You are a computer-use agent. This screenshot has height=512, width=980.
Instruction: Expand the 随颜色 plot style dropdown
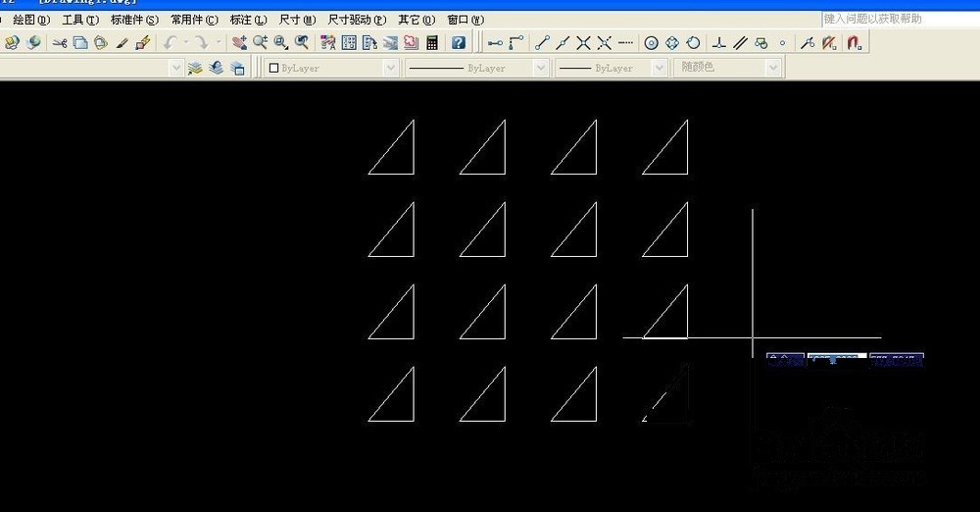click(774, 68)
